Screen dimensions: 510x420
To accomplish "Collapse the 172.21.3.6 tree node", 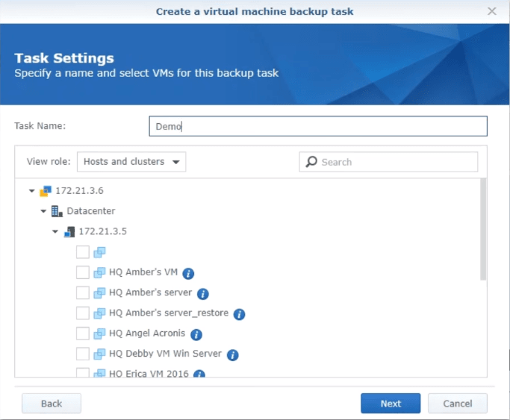I will point(32,191).
